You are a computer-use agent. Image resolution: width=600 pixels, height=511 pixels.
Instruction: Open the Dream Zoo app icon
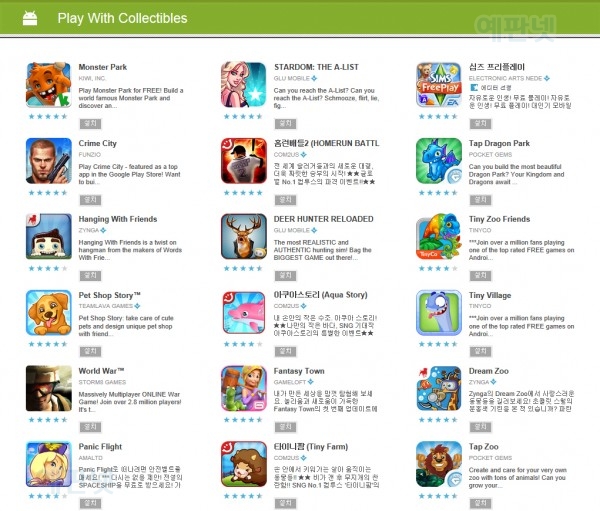439,388
